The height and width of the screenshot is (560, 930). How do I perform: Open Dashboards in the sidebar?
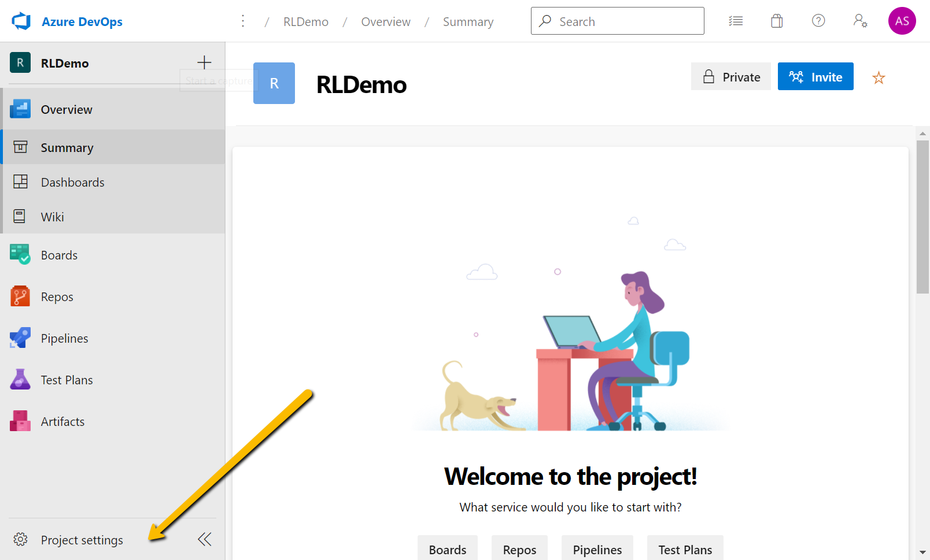[113, 181]
